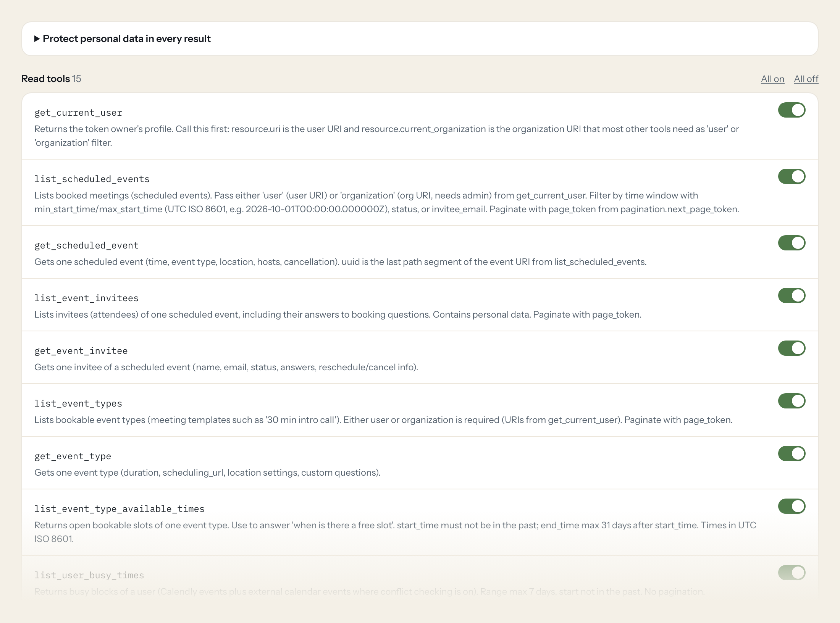Image resolution: width=840 pixels, height=623 pixels.
Task: Toggle the list_event_types tool off
Action: pos(792,401)
